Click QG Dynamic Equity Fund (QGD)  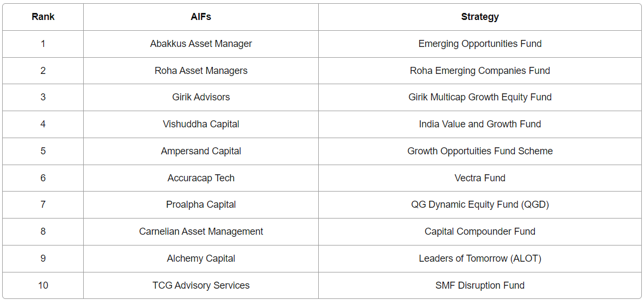pos(480,204)
